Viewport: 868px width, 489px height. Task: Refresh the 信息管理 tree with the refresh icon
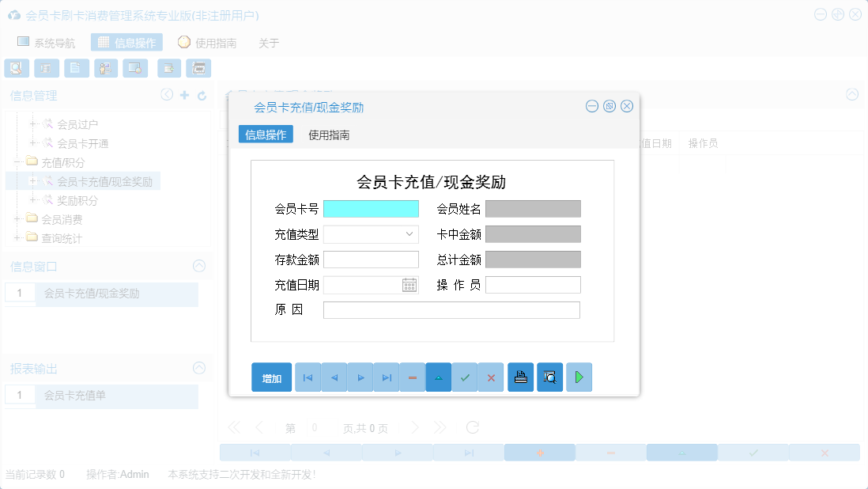(x=200, y=95)
